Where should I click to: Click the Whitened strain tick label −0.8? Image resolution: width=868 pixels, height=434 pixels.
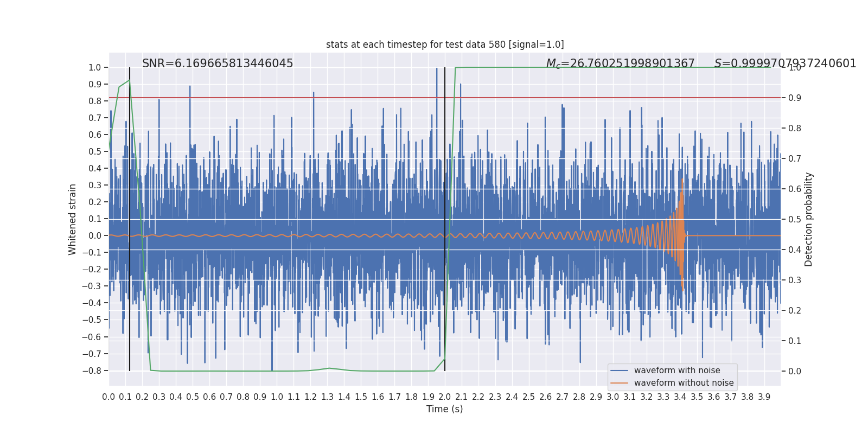92,371
